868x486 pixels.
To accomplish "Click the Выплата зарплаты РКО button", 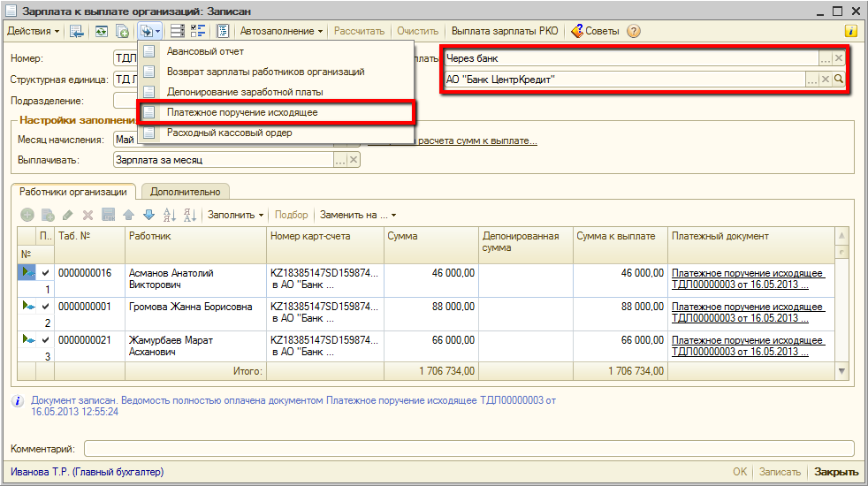I will [x=505, y=31].
